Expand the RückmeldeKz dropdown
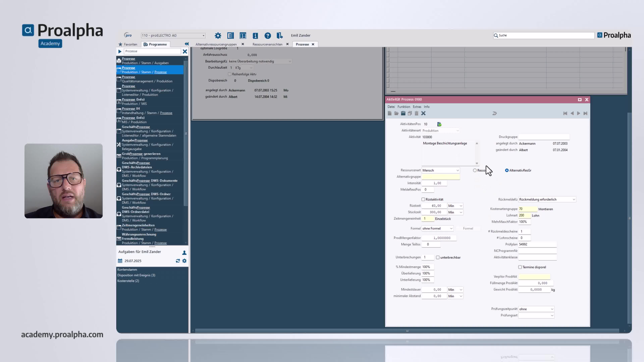 pos(574,199)
